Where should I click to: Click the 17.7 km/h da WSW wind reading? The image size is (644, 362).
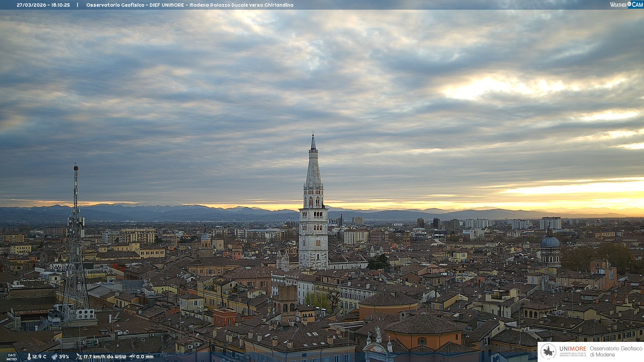[105, 357]
